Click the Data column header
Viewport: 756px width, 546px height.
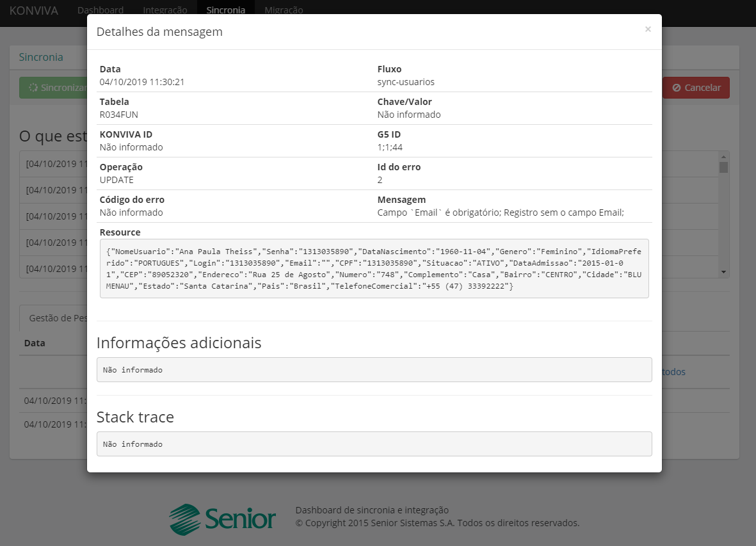35,343
